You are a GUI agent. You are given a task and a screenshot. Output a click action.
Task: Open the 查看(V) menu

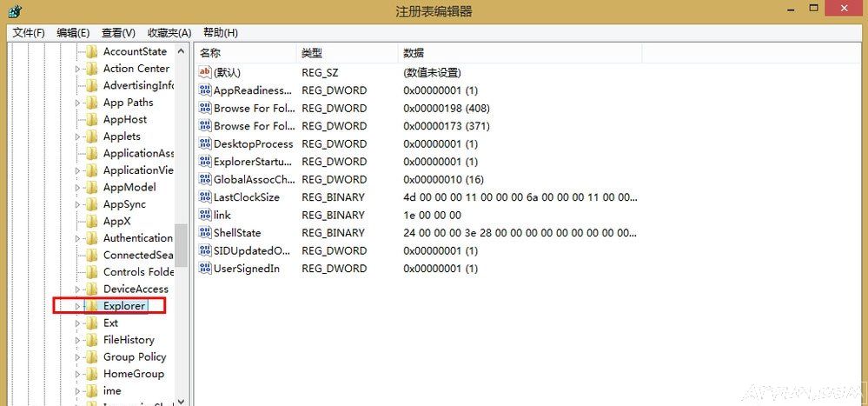click(118, 33)
